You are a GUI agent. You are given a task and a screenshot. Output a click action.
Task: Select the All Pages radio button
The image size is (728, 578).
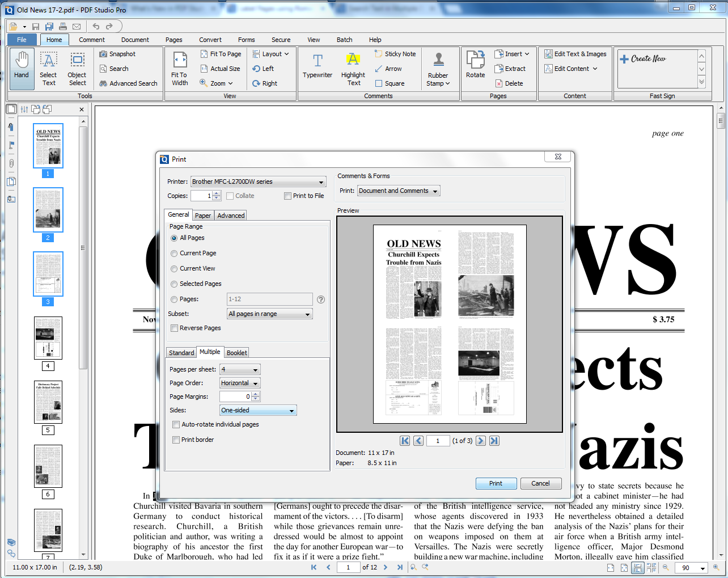point(174,238)
